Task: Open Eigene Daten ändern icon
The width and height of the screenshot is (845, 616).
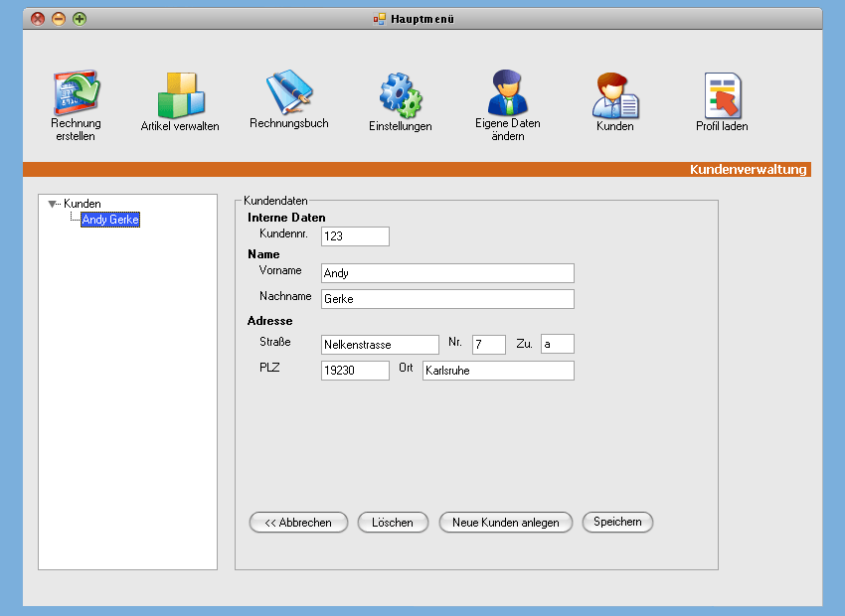Action: [508, 92]
